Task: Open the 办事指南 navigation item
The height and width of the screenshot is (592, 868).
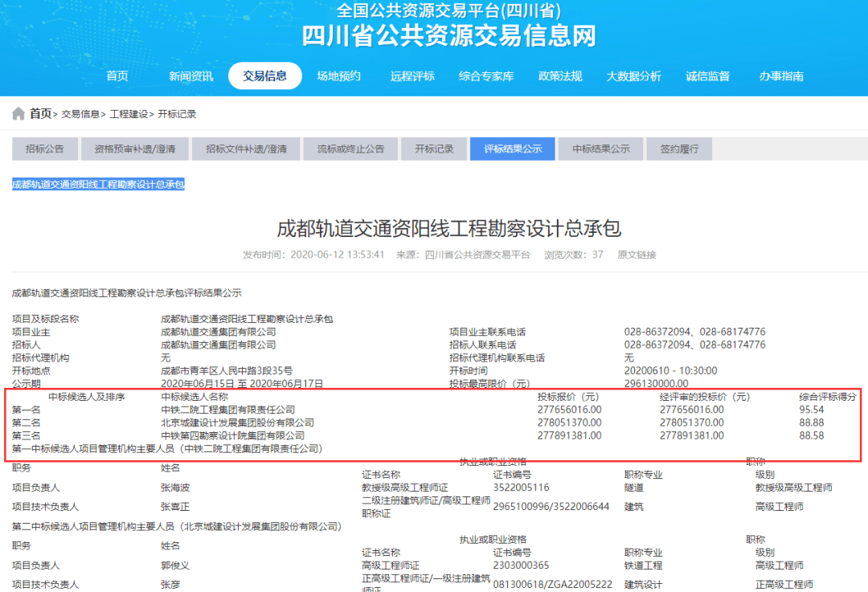Action: (781, 76)
